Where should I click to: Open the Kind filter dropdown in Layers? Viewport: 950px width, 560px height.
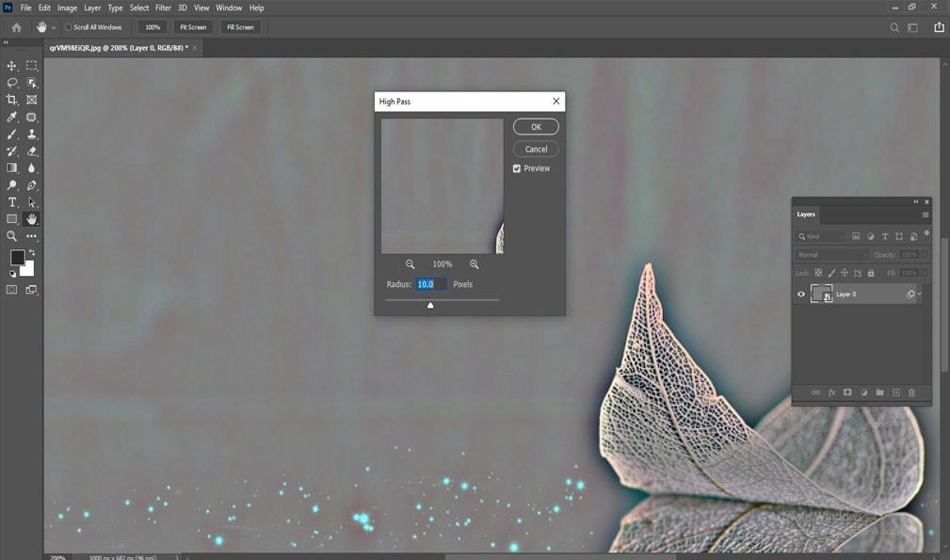821,236
